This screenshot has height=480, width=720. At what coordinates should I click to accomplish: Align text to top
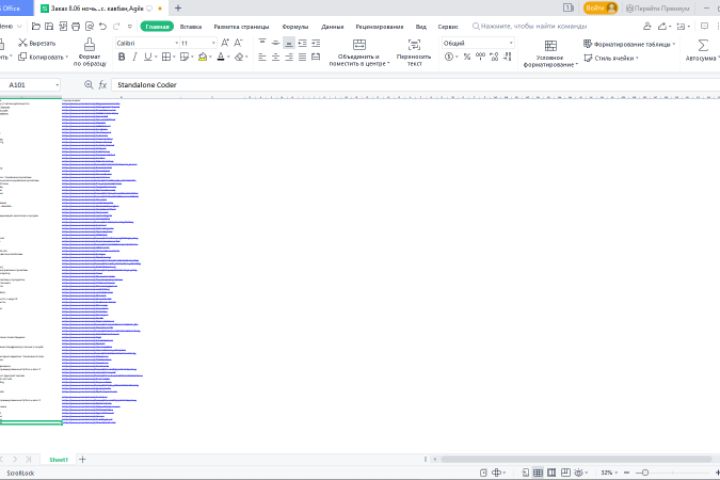pyautogui.click(x=262, y=43)
